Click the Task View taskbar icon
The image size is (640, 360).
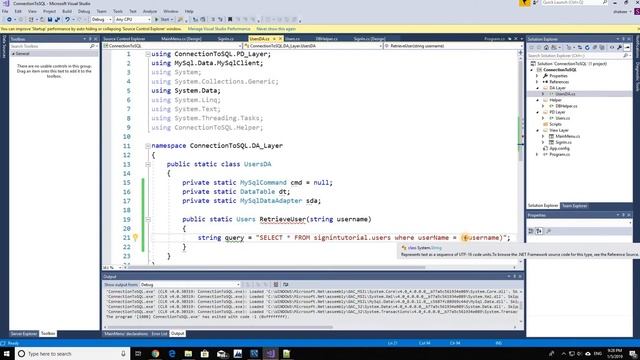(138, 353)
